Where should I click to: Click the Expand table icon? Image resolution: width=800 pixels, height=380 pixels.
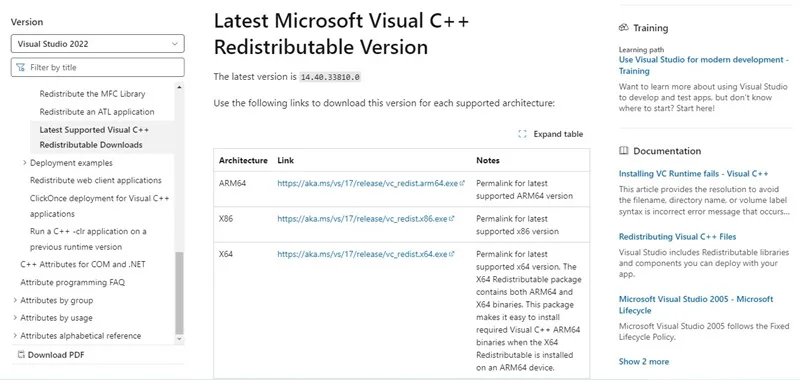point(522,134)
